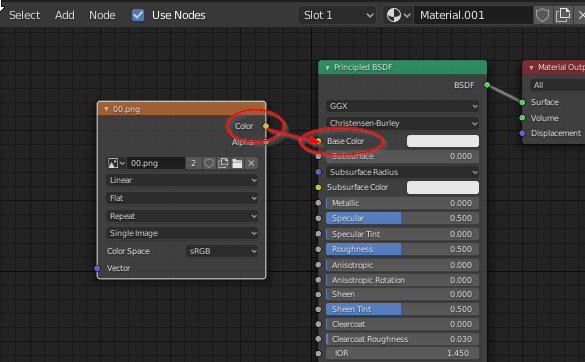Open image browse icon in 00.png node
Viewport: 585px width, 362px height.
tap(116, 163)
